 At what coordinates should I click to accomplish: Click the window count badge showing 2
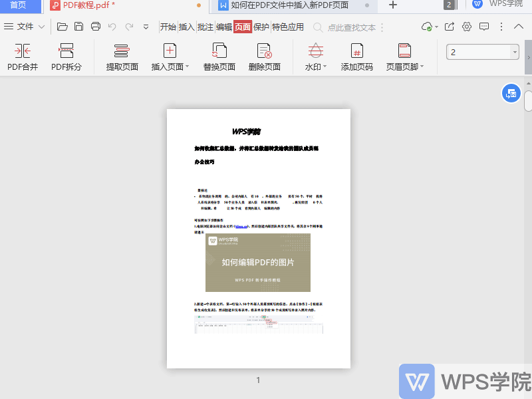pos(449,5)
